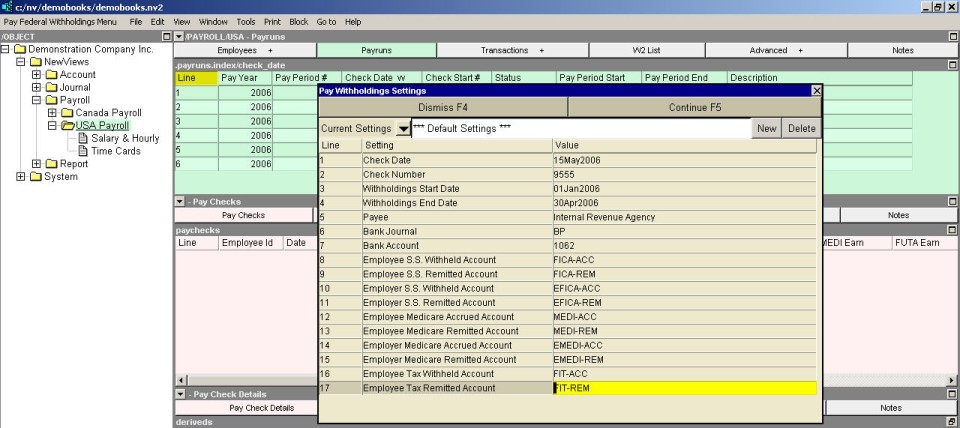This screenshot has width=960, height=428.
Task: Maximize the OBJECT panel using its square icon
Action: tap(166, 36)
